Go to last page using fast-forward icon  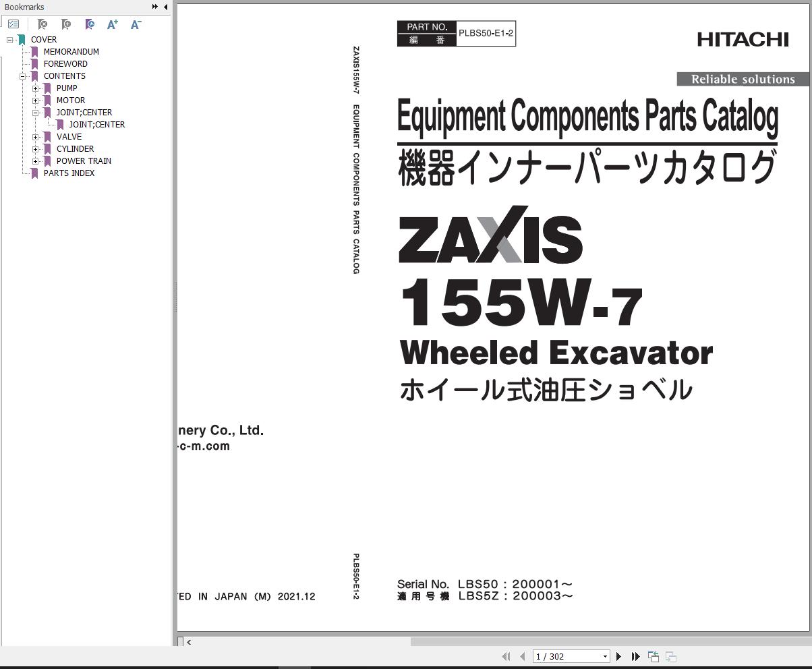tap(636, 656)
